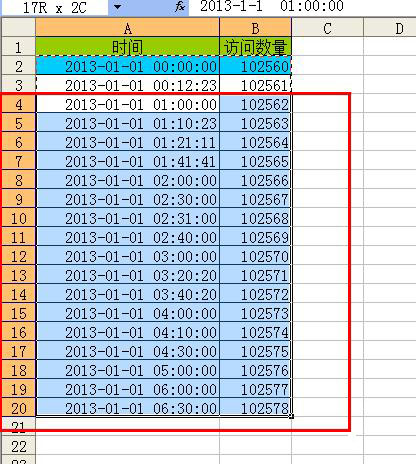This screenshot has width=416, height=464.
Task: Select row 10 header
Action: click(x=18, y=218)
